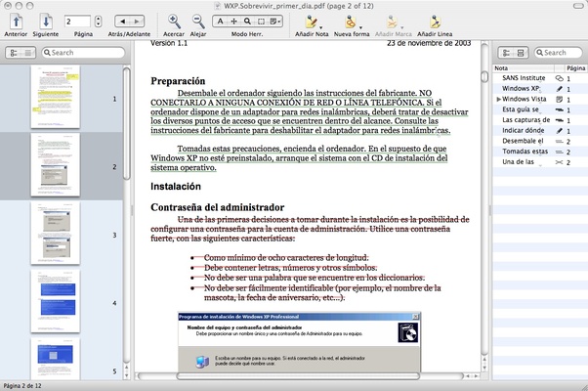The height and width of the screenshot is (391, 588).
Task: Click the text note icon beside Windows Vista
Action: click(x=559, y=100)
